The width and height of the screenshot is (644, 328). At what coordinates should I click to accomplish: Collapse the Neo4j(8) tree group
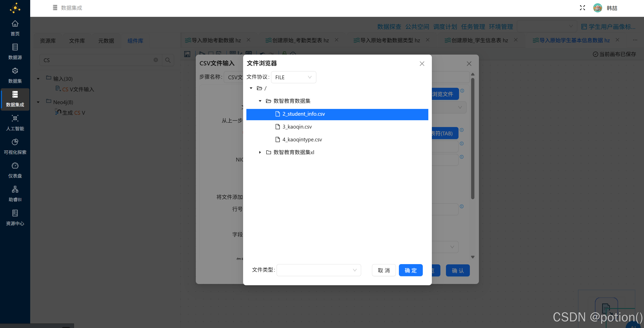[x=38, y=102]
